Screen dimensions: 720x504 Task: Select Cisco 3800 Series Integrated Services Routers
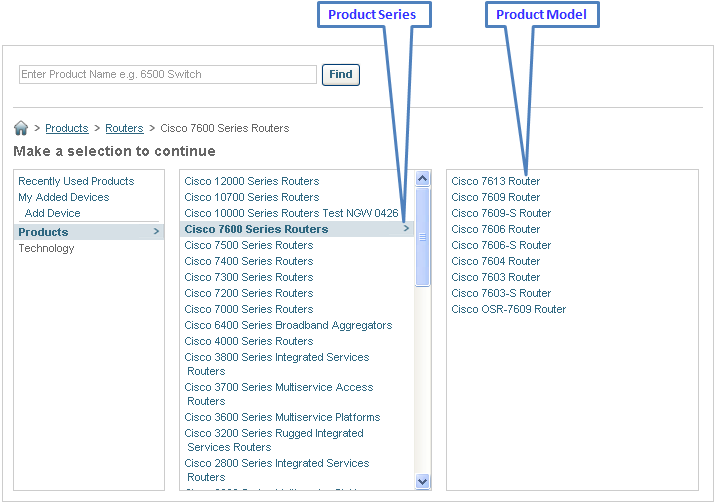(277, 364)
